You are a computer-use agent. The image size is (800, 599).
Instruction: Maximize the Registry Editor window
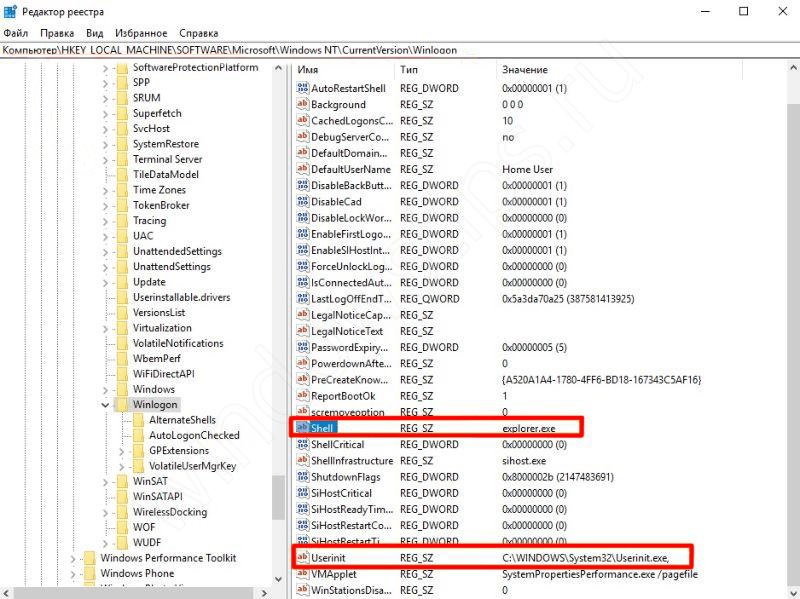(x=744, y=11)
